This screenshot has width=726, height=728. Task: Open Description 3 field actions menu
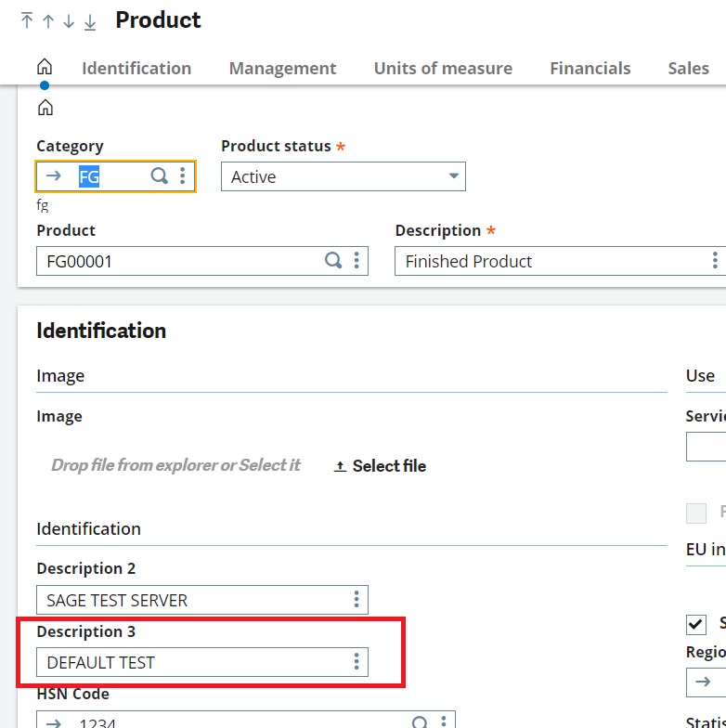click(x=357, y=662)
